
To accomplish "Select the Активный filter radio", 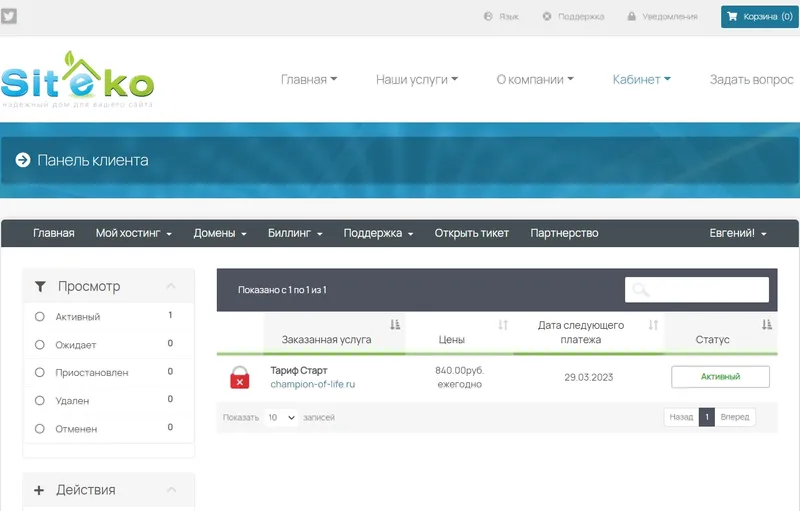I will (x=39, y=317).
